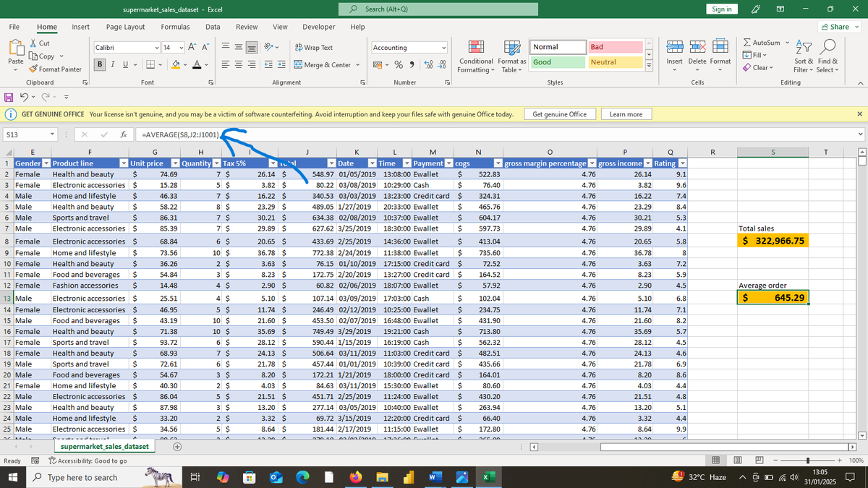Apply the Good cell style swatch
This screenshot has width=868, height=488.
click(x=558, y=62)
